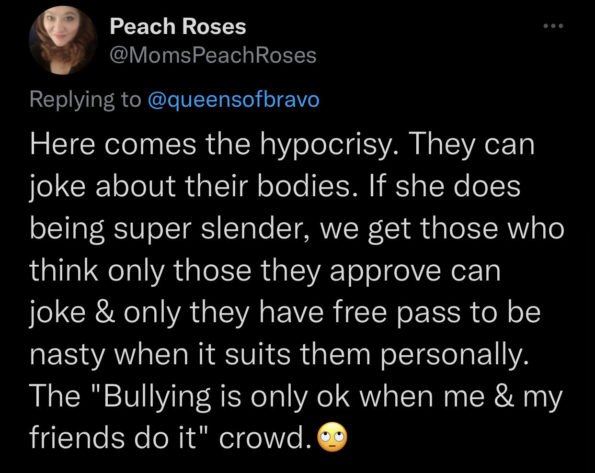The height and width of the screenshot is (473, 595).
Task: Select the "Replying to" label
Action: click(85, 100)
